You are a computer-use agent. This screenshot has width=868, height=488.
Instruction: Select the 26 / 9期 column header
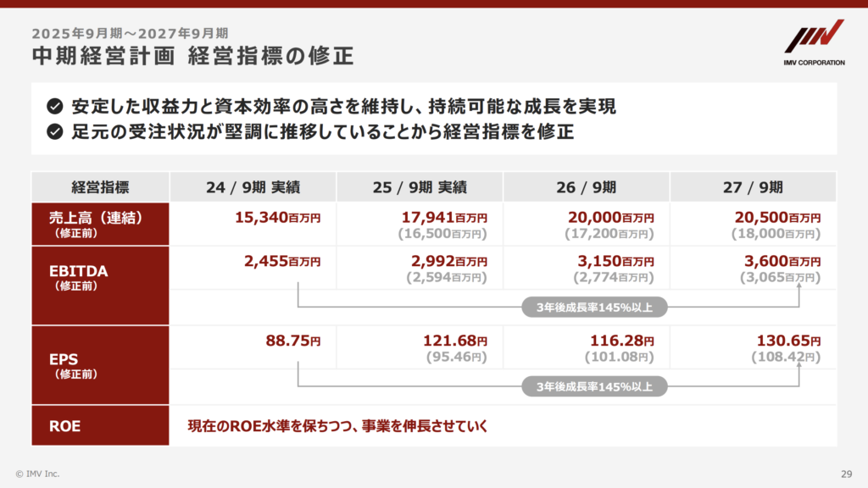(x=587, y=187)
